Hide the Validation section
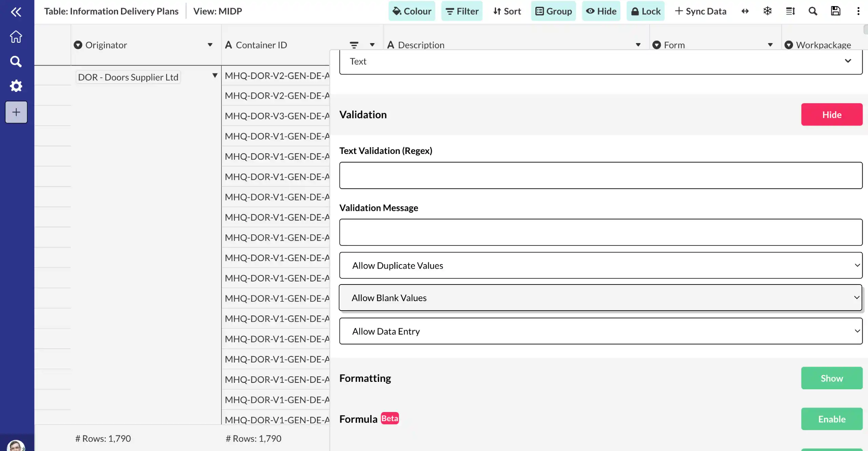868x451 pixels. 831,115
